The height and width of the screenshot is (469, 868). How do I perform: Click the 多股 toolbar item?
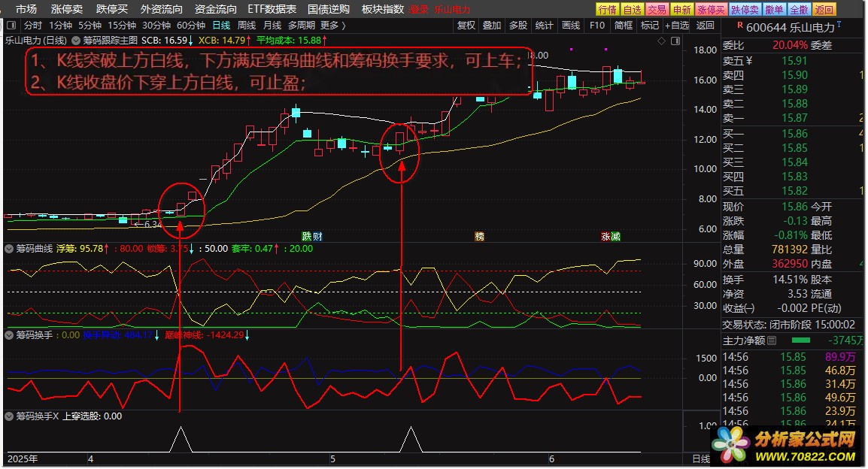pyautogui.click(x=518, y=26)
